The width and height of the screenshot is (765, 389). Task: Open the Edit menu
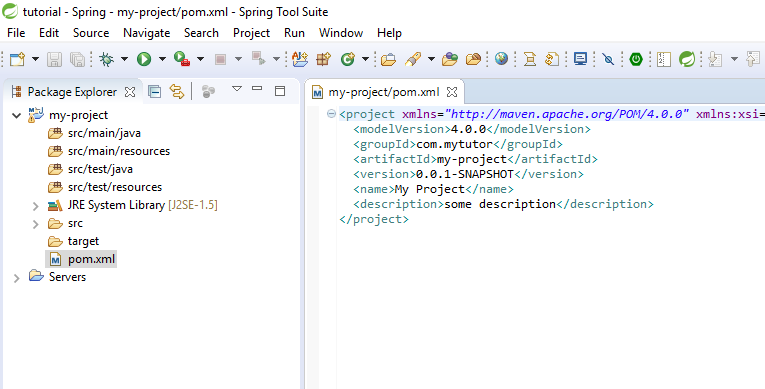coord(49,33)
